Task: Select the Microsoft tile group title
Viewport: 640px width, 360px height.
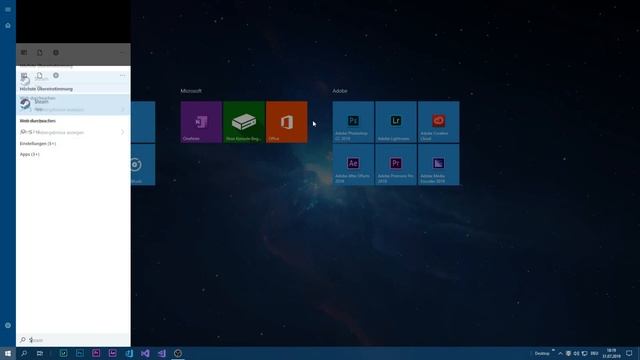Action: coord(191,91)
